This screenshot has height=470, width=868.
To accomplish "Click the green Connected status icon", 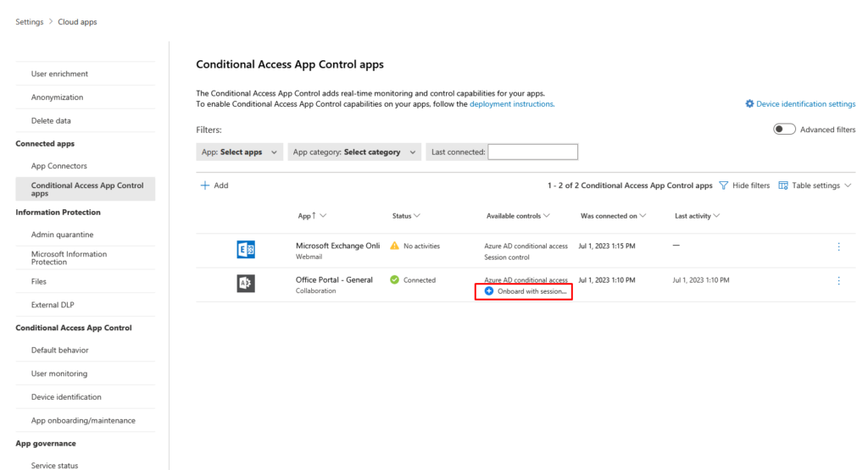I will 394,279.
